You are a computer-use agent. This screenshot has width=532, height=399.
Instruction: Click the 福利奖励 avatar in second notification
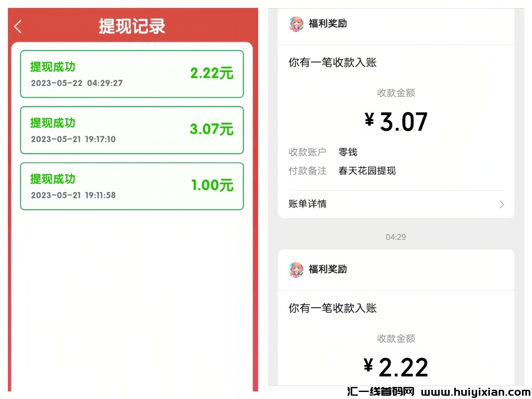click(296, 269)
